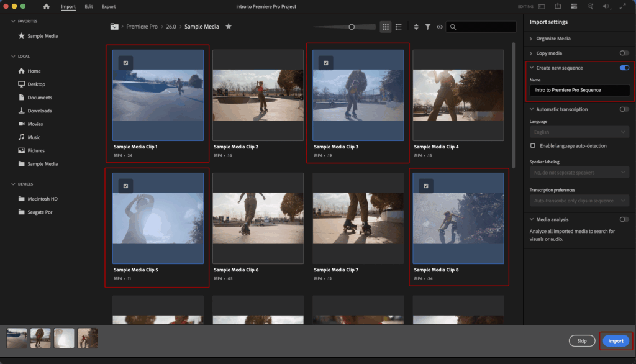636x364 pixels.
Task: Click the media browser vertical scrollbar
Action: [x=514, y=106]
